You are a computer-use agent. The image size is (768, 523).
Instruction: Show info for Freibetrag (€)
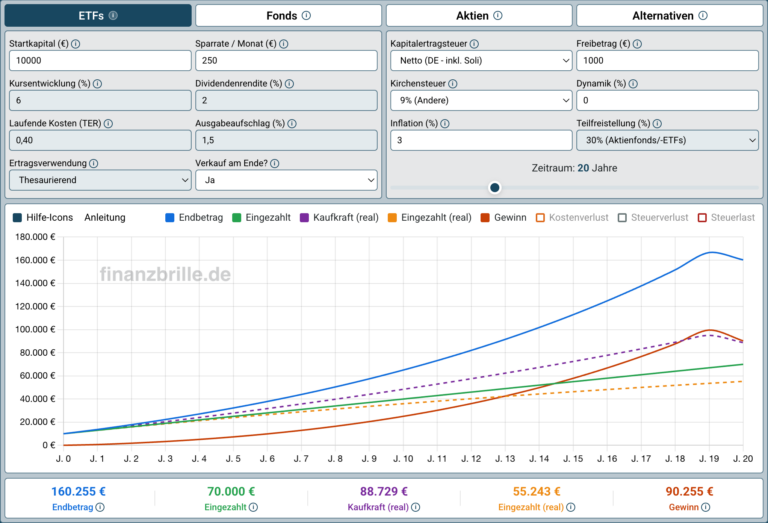tap(637, 44)
